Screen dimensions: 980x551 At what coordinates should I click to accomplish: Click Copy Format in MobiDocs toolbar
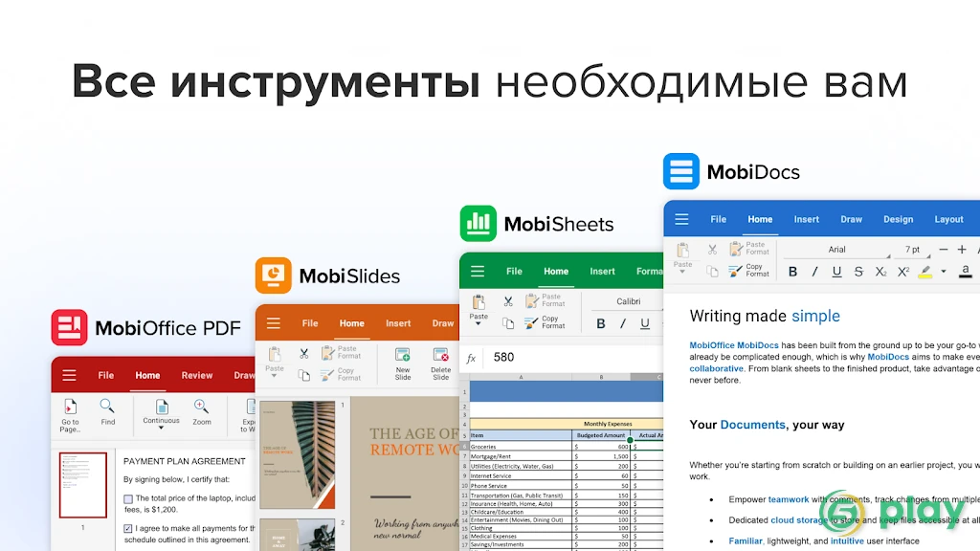(748, 271)
